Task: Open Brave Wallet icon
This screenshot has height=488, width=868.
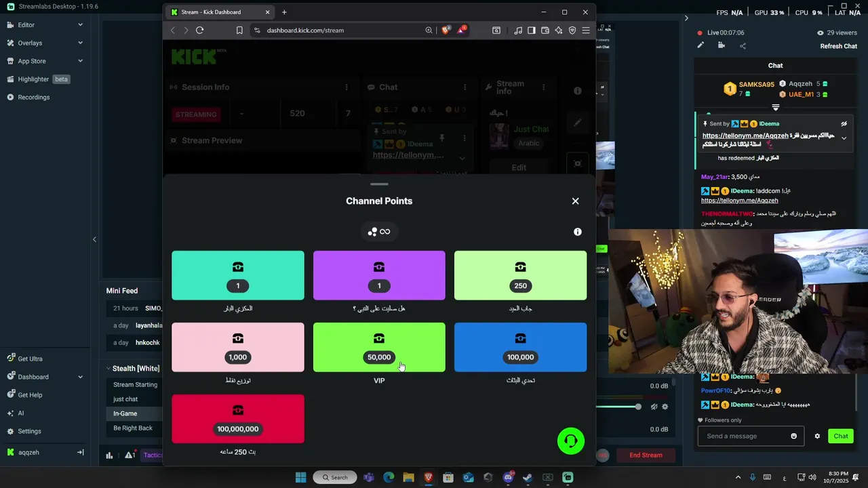Action: (x=545, y=30)
